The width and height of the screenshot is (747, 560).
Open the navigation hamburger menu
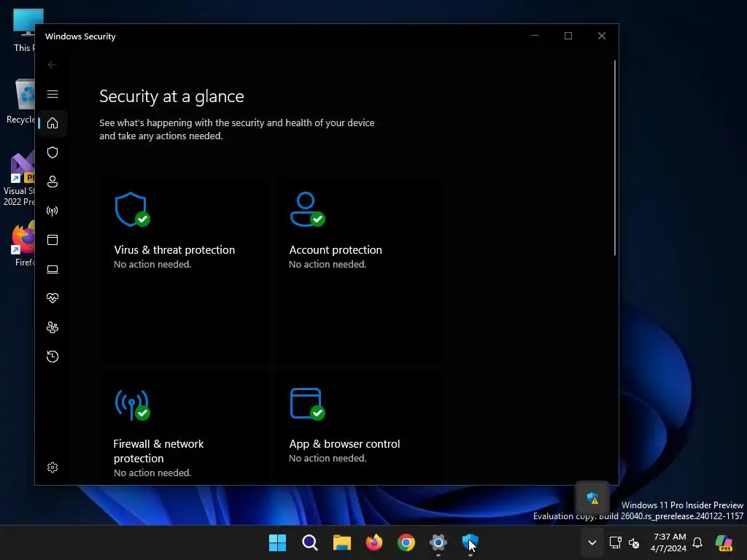point(53,94)
